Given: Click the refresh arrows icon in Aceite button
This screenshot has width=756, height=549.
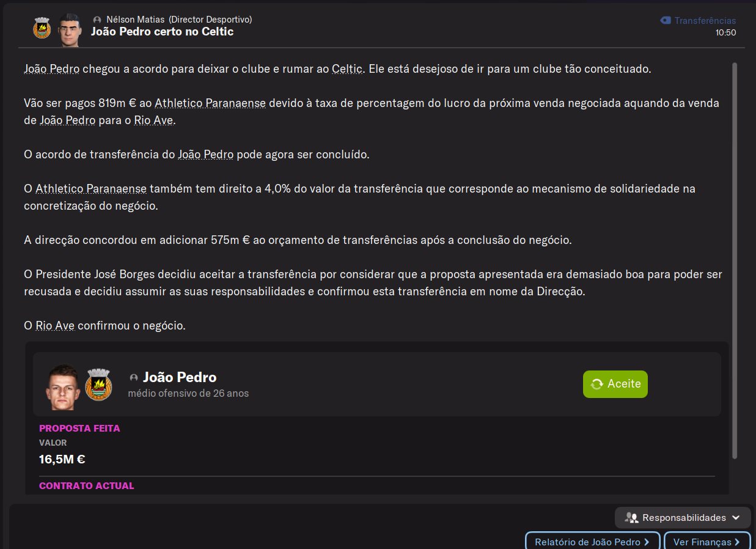Looking at the screenshot, I should pyautogui.click(x=597, y=384).
